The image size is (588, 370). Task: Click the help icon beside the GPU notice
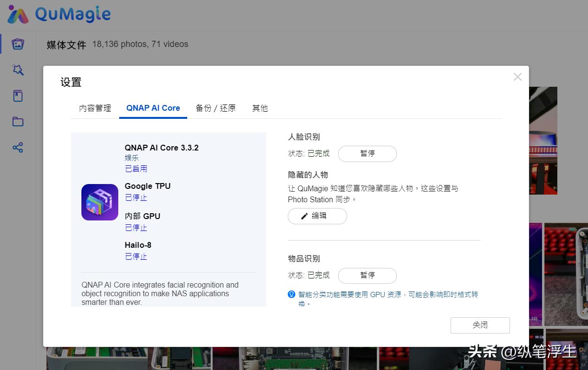click(x=292, y=294)
